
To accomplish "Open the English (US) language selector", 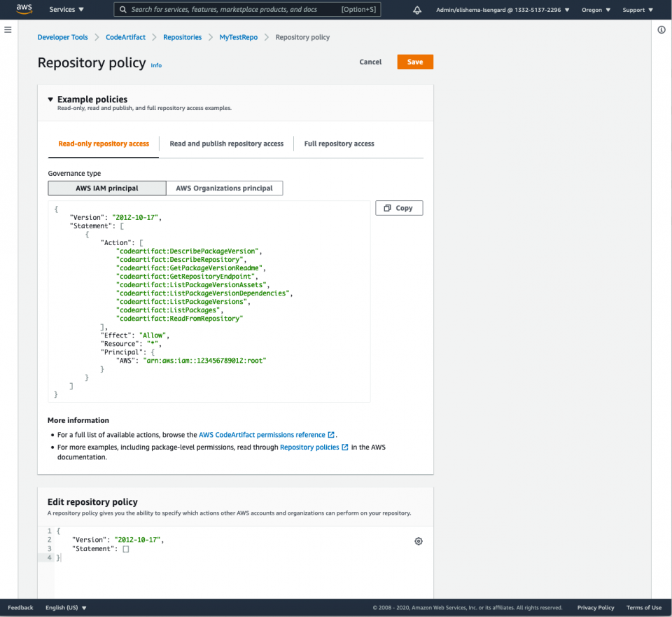I will [x=66, y=608].
